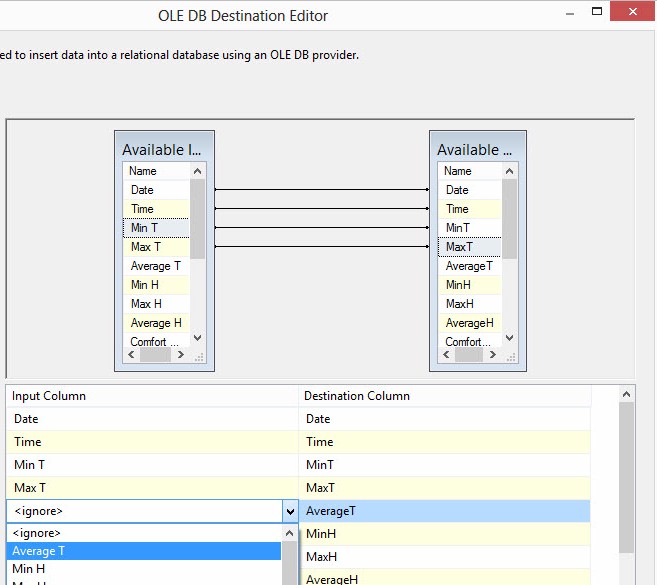Image resolution: width=657 pixels, height=585 pixels.
Task: Click 'Max H' in Available Input Columns box
Action: coord(146,304)
